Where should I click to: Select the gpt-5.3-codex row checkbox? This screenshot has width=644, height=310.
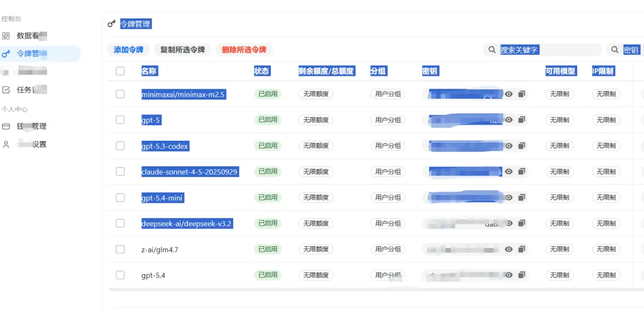[x=120, y=146]
